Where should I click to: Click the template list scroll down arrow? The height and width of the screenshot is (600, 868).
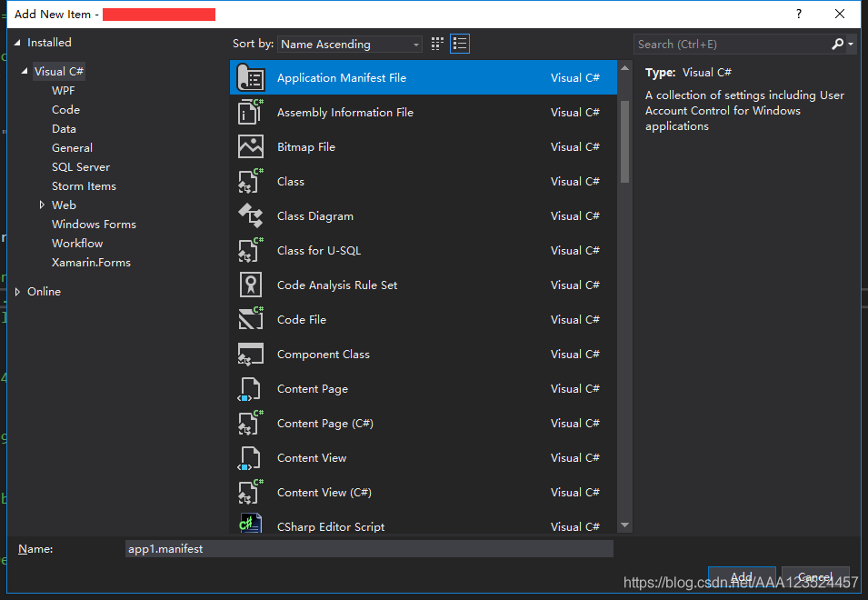coord(624,525)
